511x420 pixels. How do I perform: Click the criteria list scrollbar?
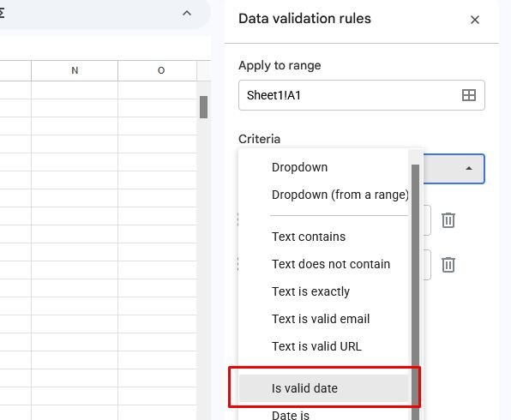click(415, 292)
